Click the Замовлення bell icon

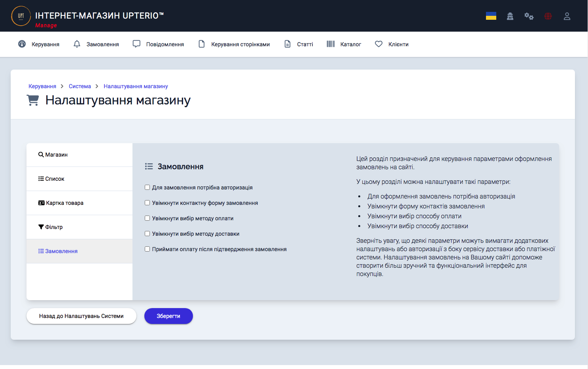tap(77, 44)
